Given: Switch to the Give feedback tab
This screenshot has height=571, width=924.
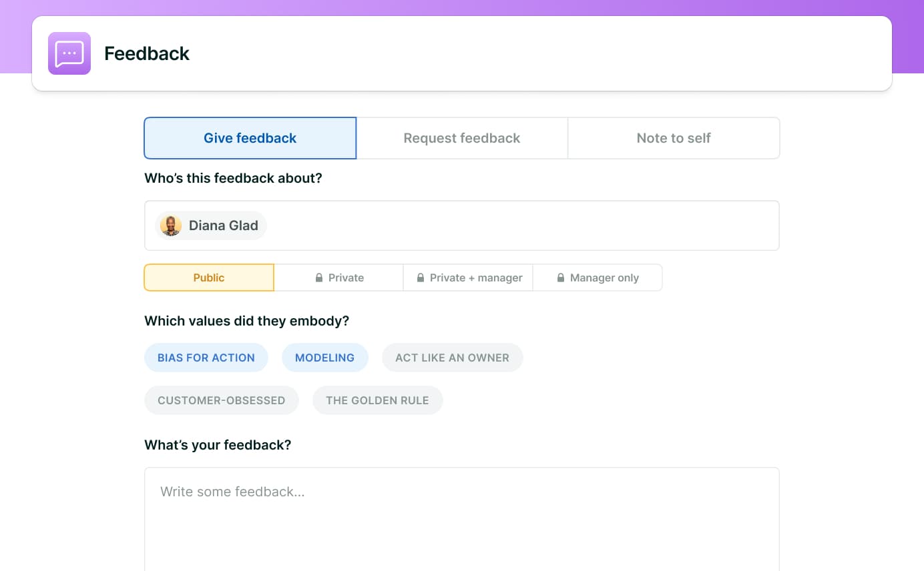Looking at the screenshot, I should 250,138.
